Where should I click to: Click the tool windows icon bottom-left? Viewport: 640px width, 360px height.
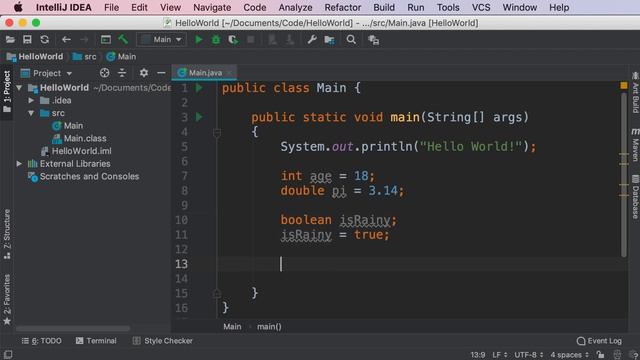(8, 354)
